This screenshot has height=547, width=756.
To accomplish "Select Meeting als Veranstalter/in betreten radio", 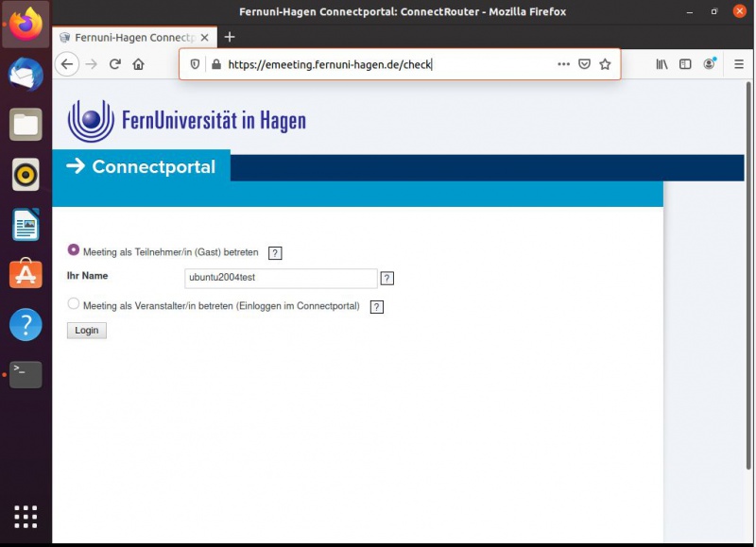I will [x=74, y=303].
